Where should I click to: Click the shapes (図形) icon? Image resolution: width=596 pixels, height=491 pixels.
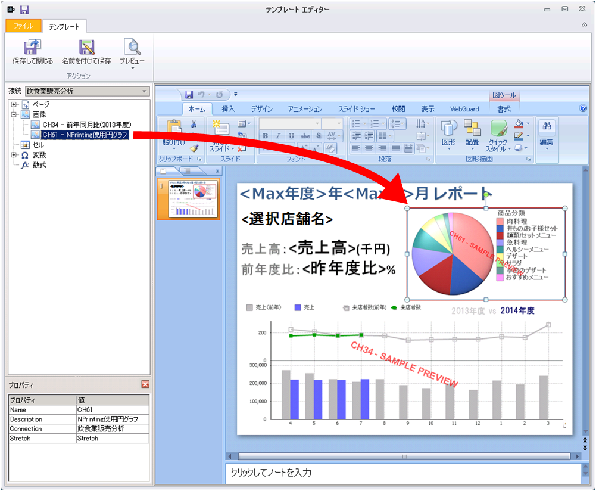click(x=449, y=128)
